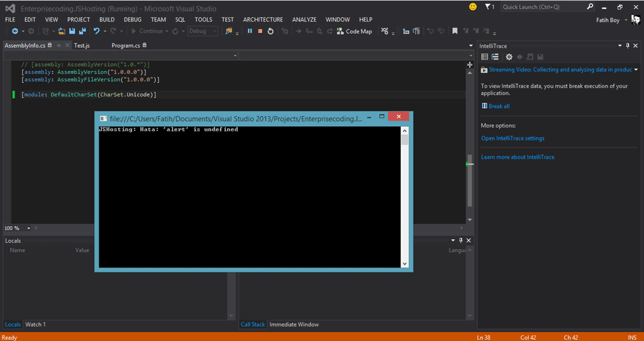
Task: Open the Undo history dropdown arrow
Action: click(x=105, y=31)
